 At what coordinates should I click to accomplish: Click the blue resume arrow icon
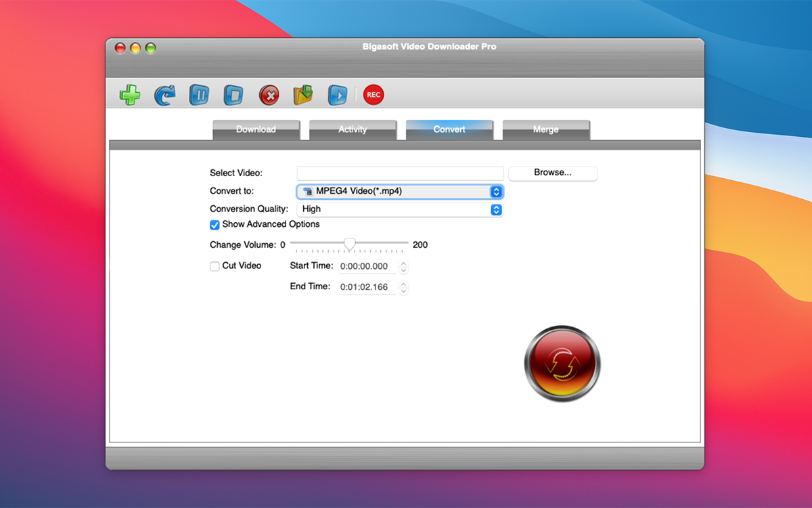(164, 95)
